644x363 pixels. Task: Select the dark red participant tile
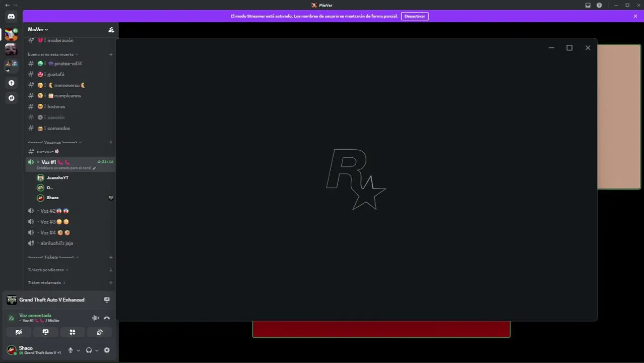(x=381, y=329)
